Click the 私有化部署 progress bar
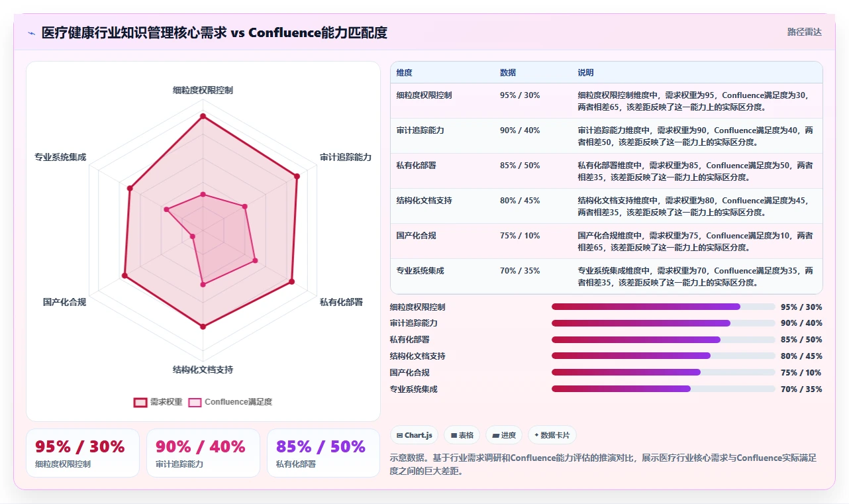The image size is (849, 504). coord(663,340)
